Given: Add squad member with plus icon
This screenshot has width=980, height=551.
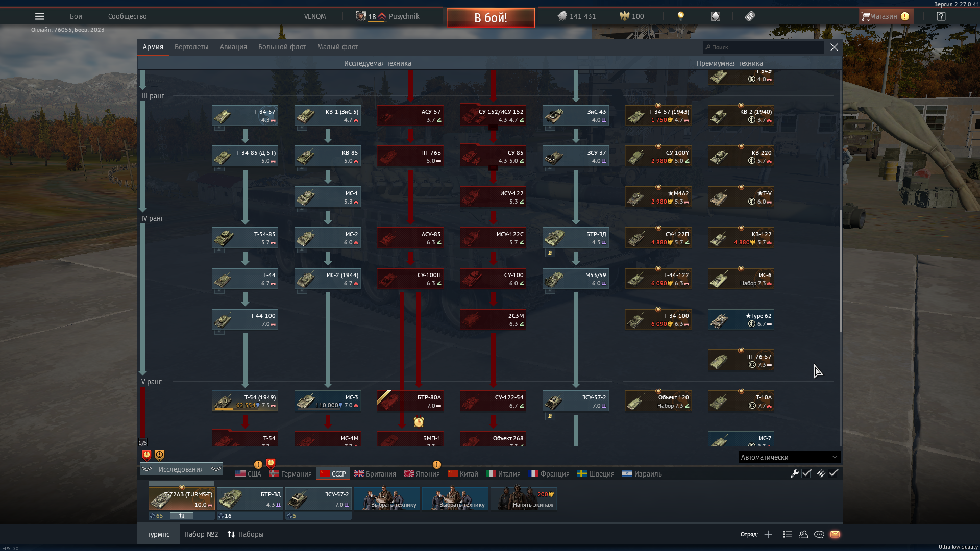Looking at the screenshot, I should coord(768,534).
